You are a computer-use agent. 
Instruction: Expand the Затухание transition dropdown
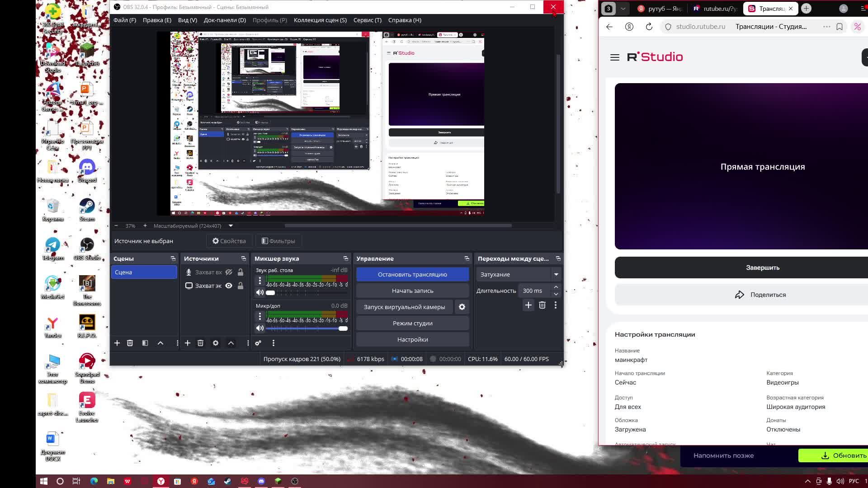click(556, 275)
